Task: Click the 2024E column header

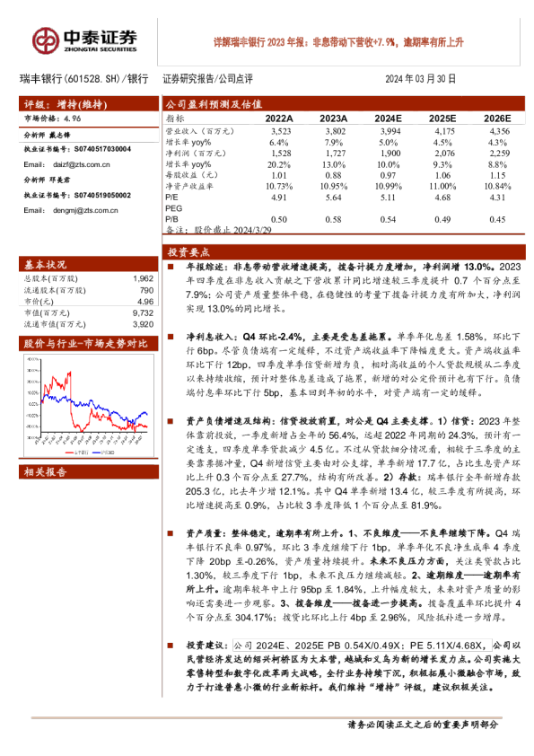Action: point(388,119)
